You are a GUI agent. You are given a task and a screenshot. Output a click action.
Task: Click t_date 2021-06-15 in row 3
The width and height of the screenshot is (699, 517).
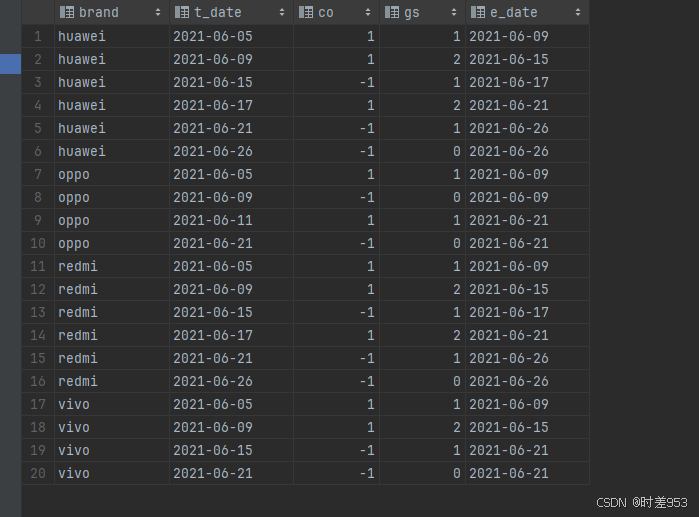[231, 82]
